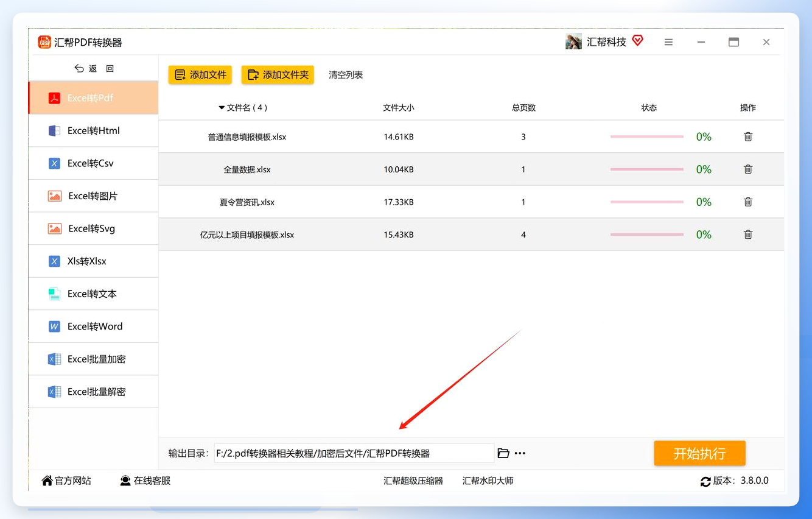Select file 普通信息填报模板.xlsx
The height and width of the screenshot is (519, 812).
click(x=247, y=137)
